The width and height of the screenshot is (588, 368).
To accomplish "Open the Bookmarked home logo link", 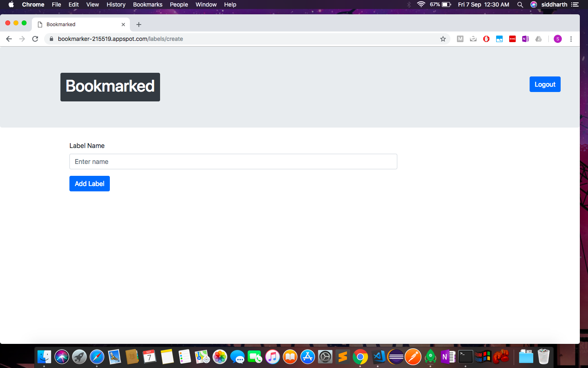I will coord(110,87).
